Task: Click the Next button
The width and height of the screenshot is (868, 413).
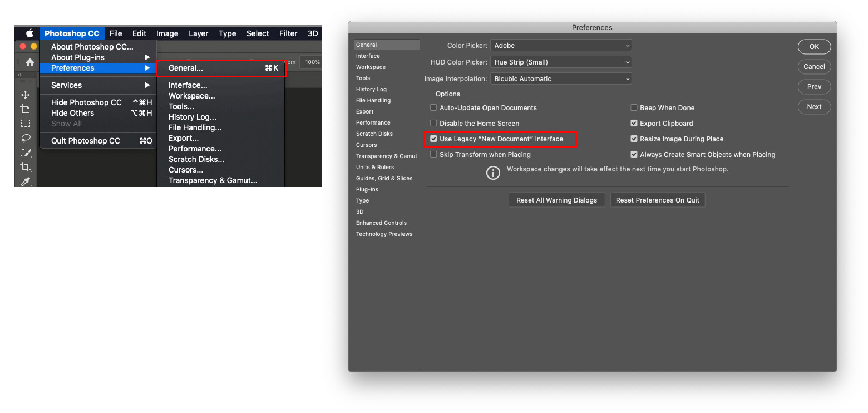Action: pyautogui.click(x=814, y=107)
